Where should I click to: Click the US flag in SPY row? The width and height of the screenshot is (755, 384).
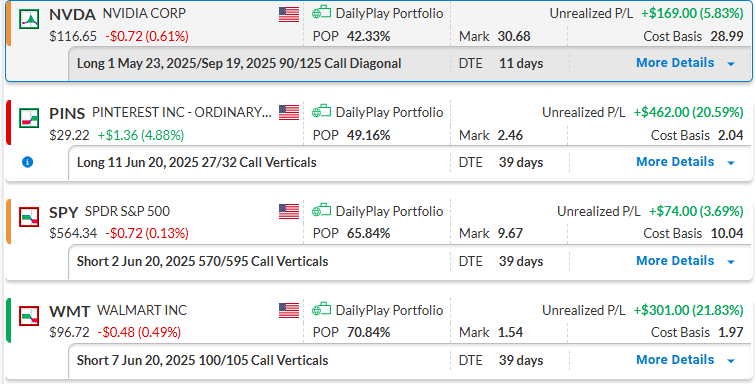289,212
